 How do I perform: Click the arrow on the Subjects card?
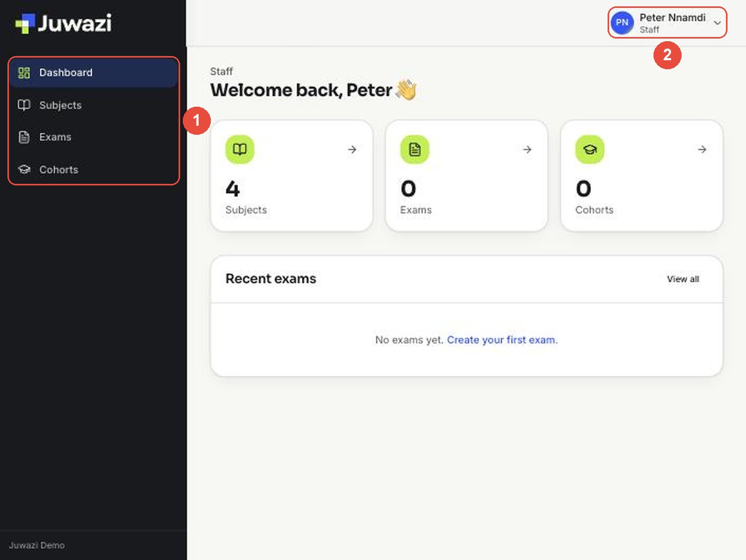(x=352, y=150)
